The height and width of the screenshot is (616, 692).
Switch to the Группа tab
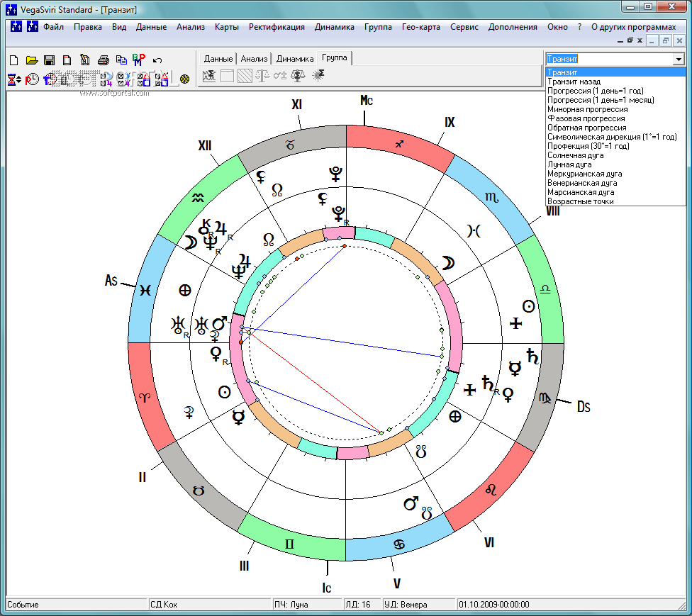pyautogui.click(x=335, y=58)
